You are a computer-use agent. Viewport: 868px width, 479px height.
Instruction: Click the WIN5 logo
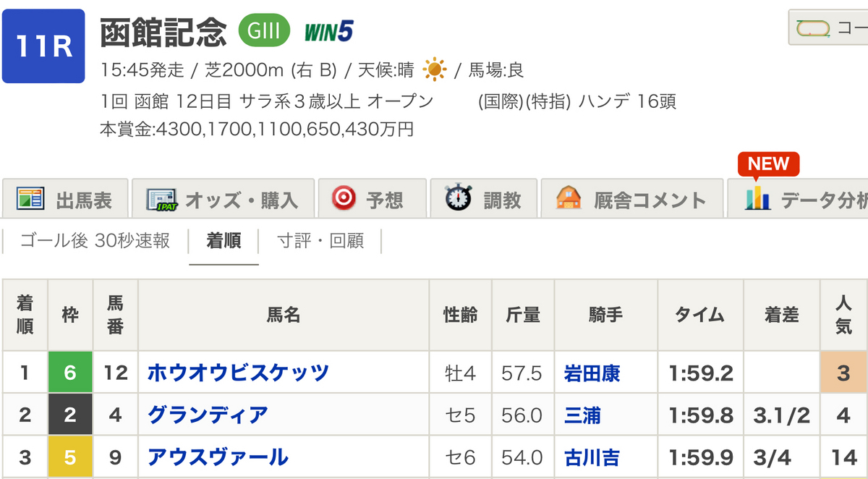coord(328,32)
